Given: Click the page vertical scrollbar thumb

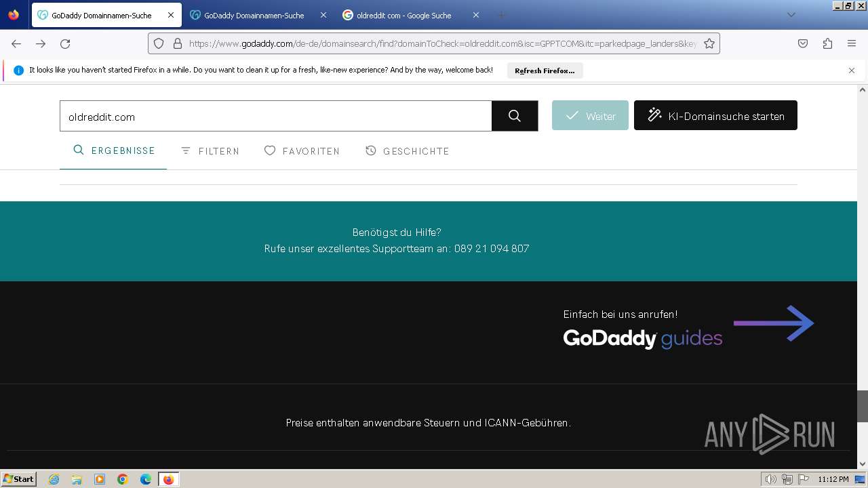Looking at the screenshot, I should coord(863,406).
